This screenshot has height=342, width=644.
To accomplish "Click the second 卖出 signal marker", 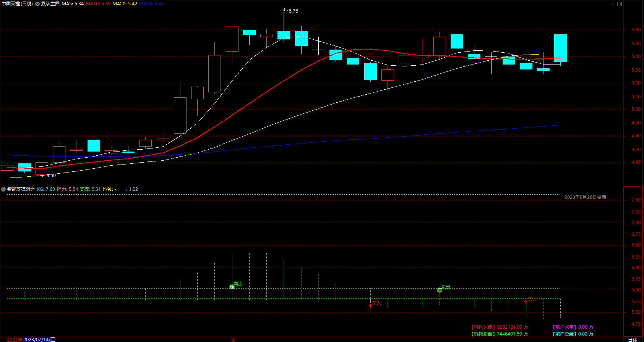I will pos(440,290).
